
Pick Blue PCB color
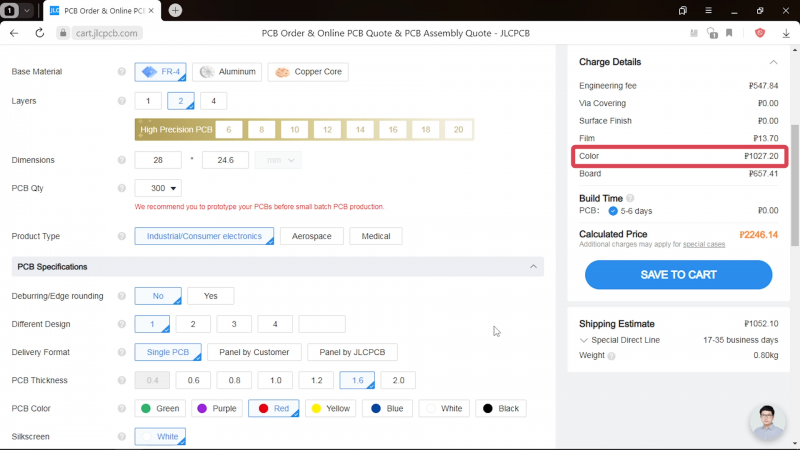pos(387,408)
